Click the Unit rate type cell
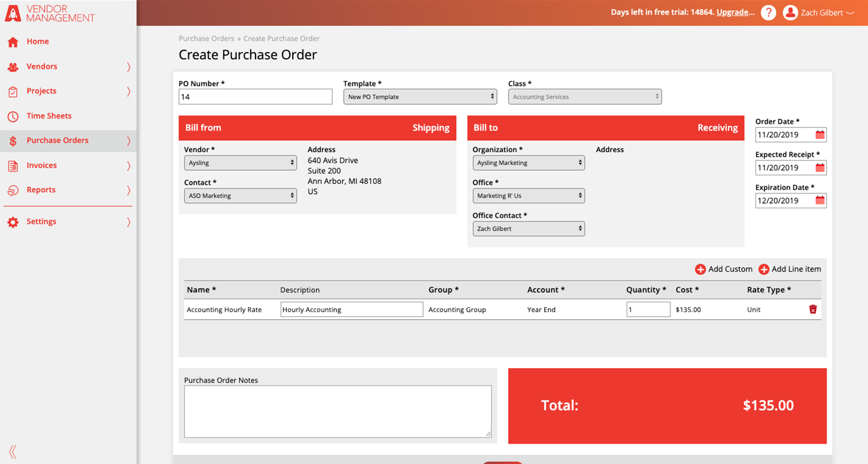 [754, 310]
